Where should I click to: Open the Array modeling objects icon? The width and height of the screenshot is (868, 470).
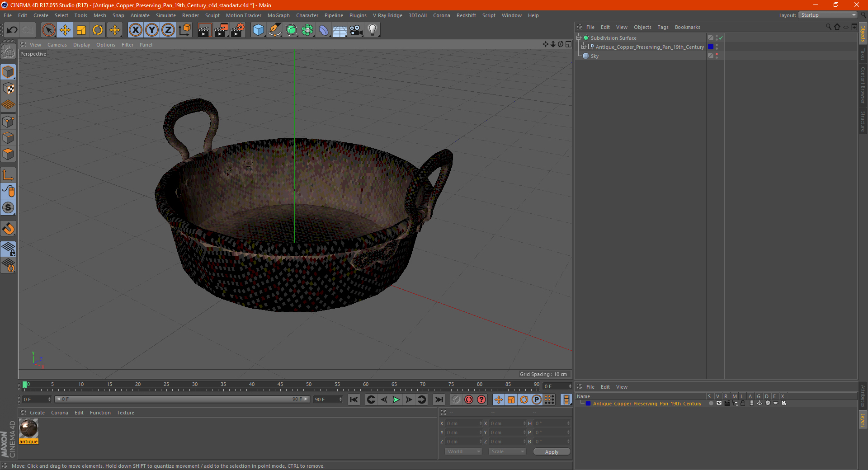[307, 30]
